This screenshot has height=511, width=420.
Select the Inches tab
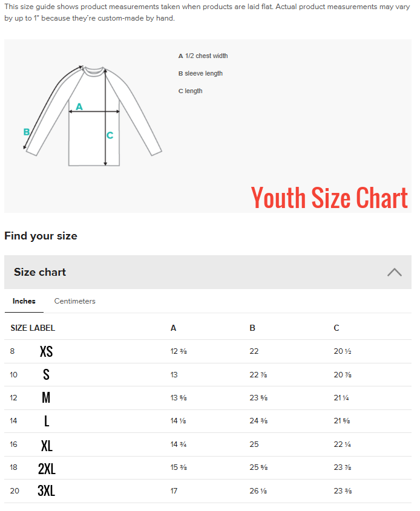(24, 301)
